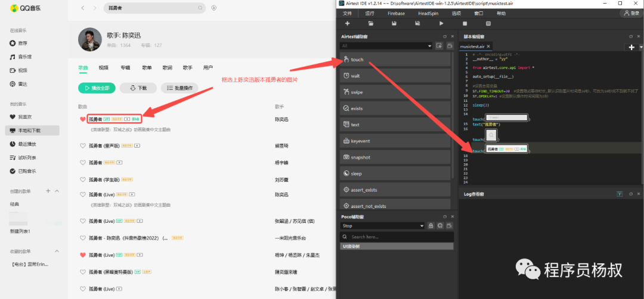Screen dimensions: 644x299
Task: Run the script with the play icon
Action: coord(441,23)
